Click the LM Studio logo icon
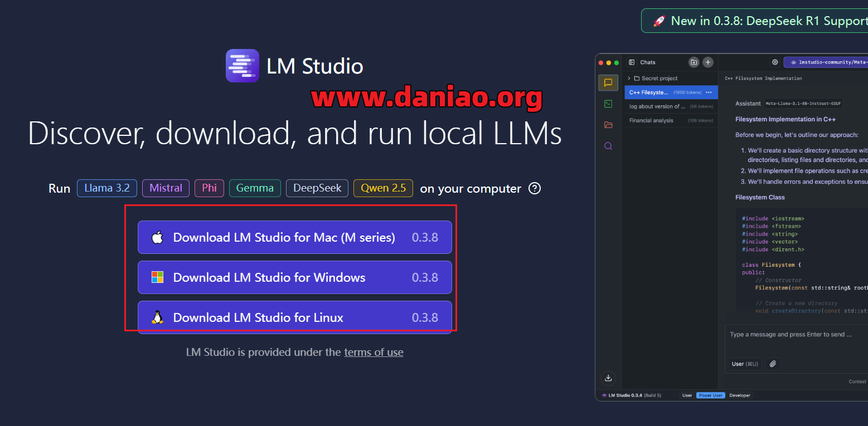Image resolution: width=868 pixels, height=426 pixels. pos(243,66)
